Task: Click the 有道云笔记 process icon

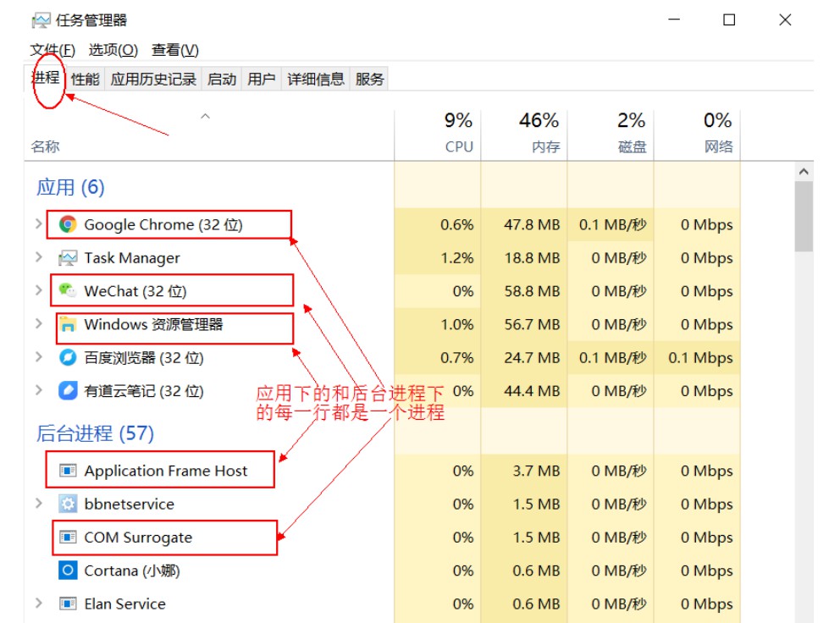Action: tap(68, 390)
